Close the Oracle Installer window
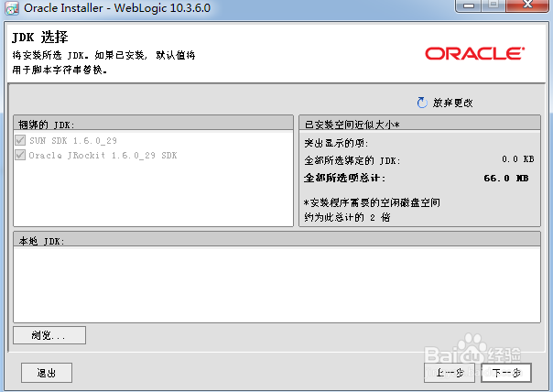The image size is (553, 392). (527, 5)
